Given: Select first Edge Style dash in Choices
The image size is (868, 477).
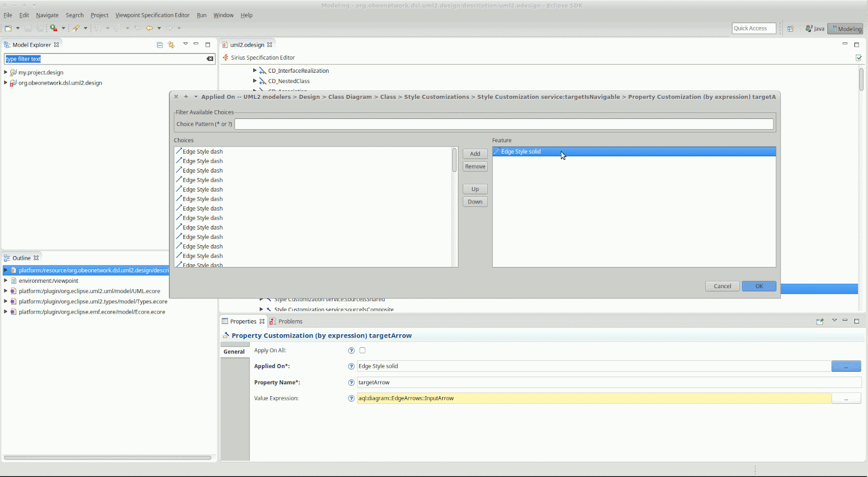Looking at the screenshot, I should (203, 151).
